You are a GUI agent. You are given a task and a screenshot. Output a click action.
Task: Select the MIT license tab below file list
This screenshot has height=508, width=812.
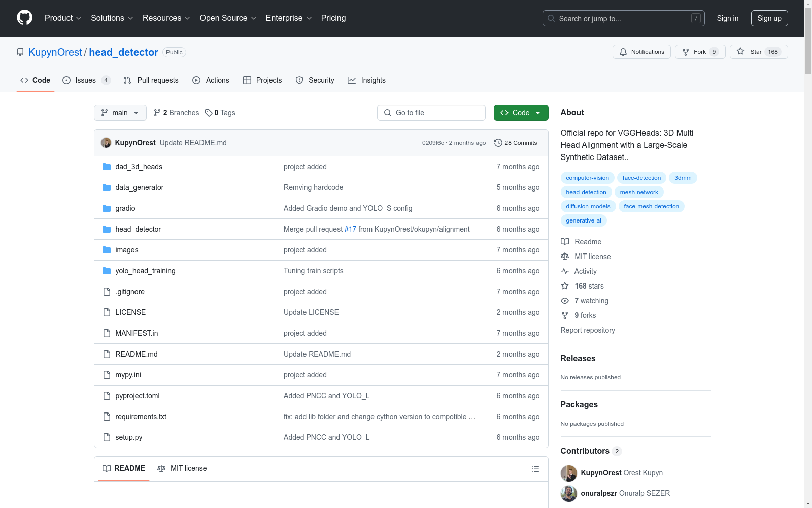[x=182, y=468]
